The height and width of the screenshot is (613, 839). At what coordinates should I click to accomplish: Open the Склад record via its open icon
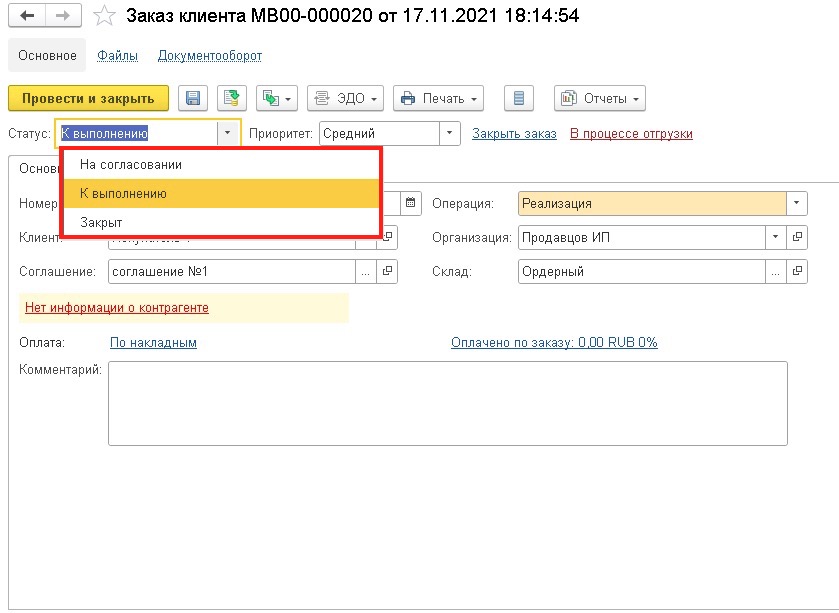tap(797, 271)
